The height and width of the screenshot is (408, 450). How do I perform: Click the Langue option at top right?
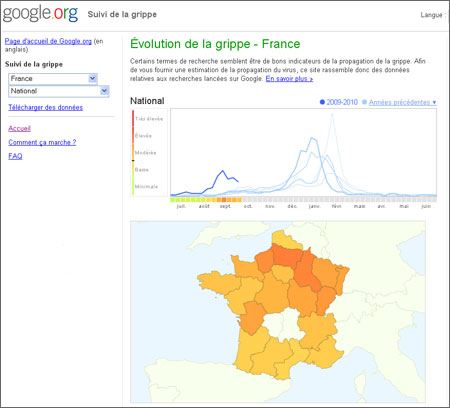[432, 15]
